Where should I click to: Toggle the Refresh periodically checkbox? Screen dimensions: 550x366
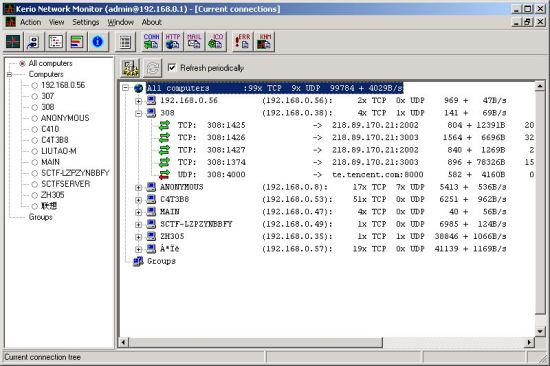172,67
